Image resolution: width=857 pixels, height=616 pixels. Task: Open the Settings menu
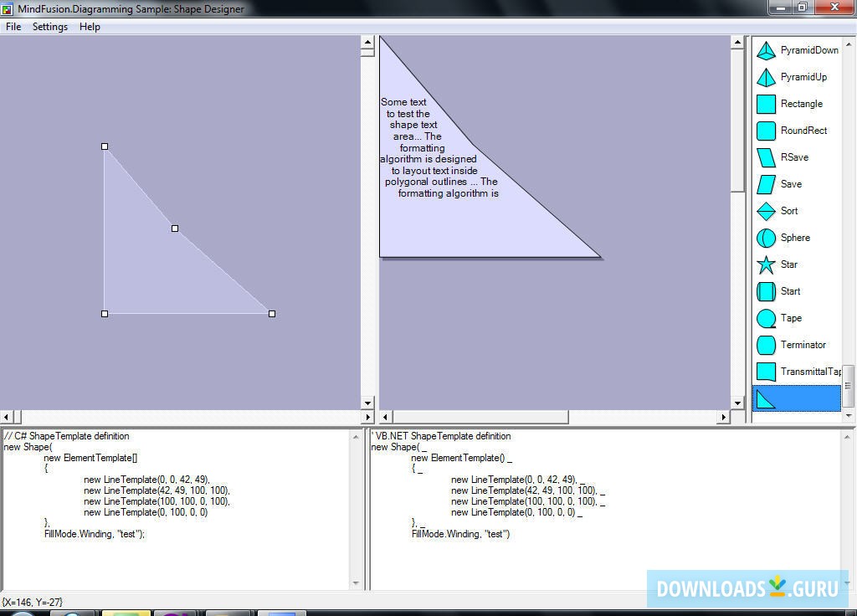click(49, 26)
